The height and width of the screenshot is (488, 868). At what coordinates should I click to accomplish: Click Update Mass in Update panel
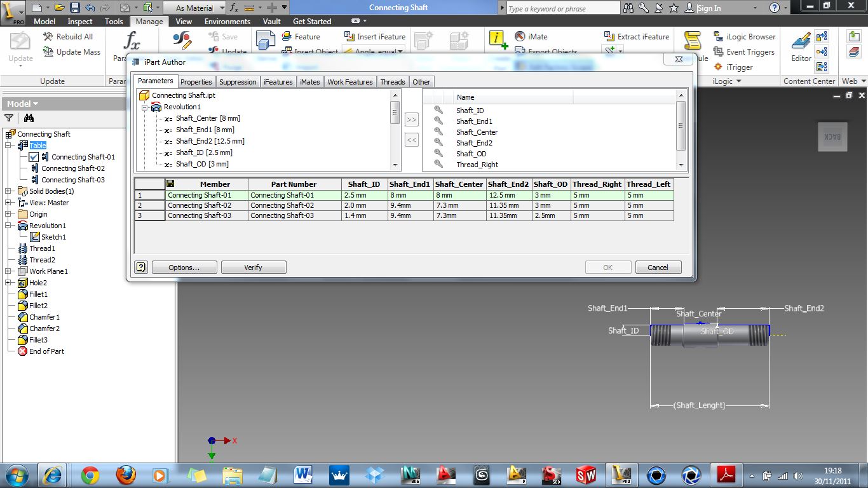(x=72, y=52)
